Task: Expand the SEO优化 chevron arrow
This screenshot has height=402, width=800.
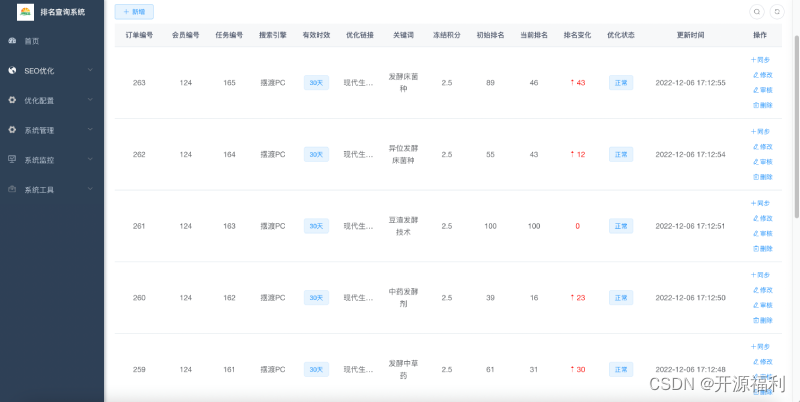Action: [90, 70]
